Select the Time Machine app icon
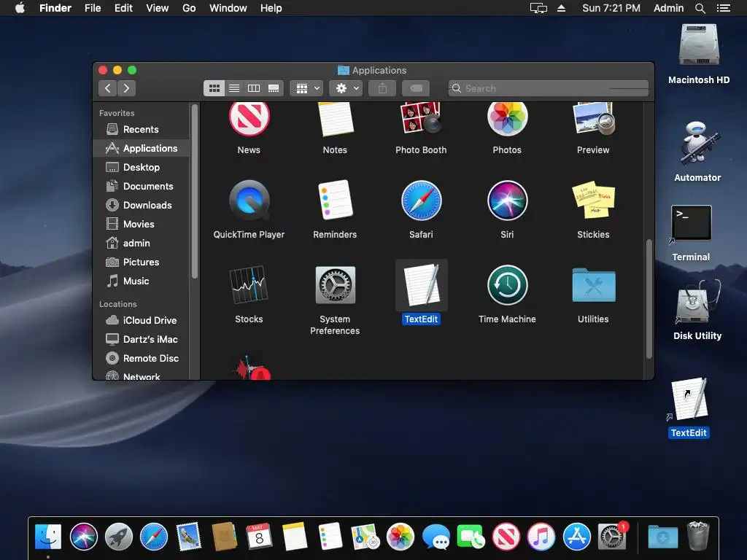The width and height of the screenshot is (747, 560). 507,285
